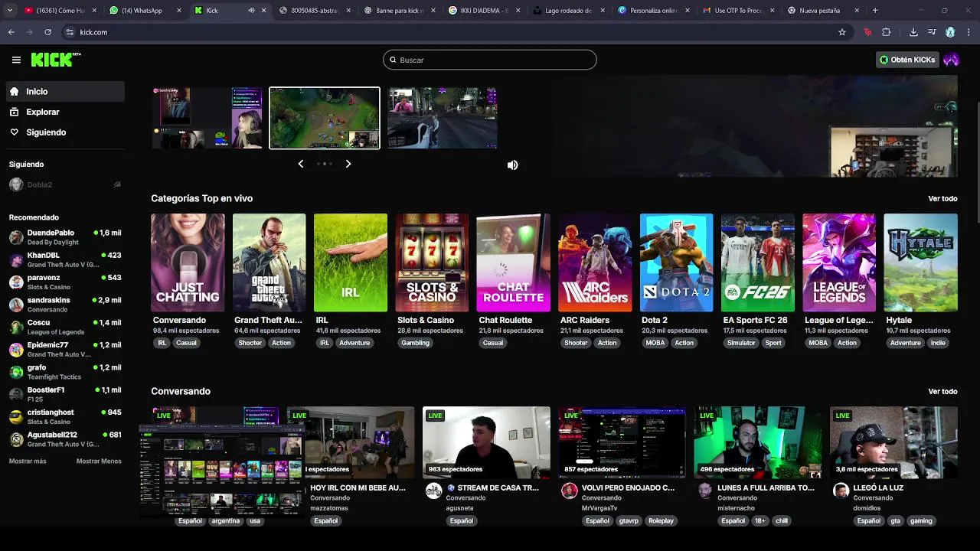Open sandraskins' recommended channel avatar
Screen dimensions: 980x551
click(16, 305)
